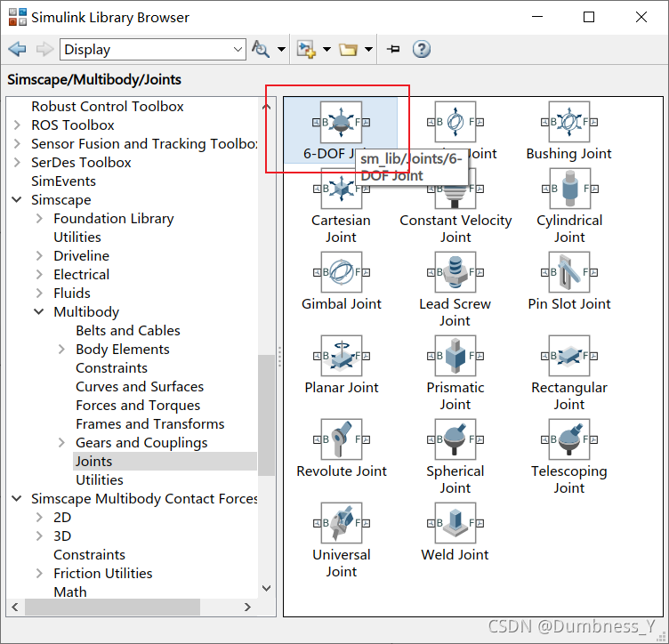Viewport: 669px width, 644px height.
Task: Collapse the Simscape tree node
Action: pos(17,199)
